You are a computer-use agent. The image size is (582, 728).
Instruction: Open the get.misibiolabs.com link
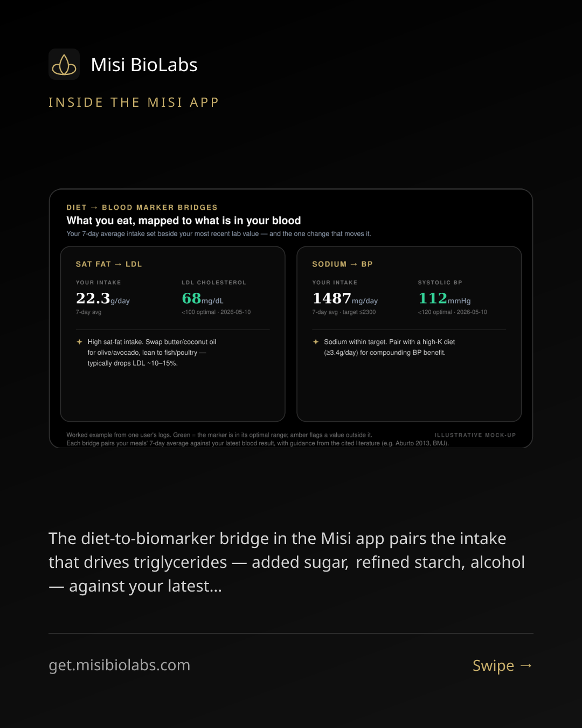pos(119,665)
